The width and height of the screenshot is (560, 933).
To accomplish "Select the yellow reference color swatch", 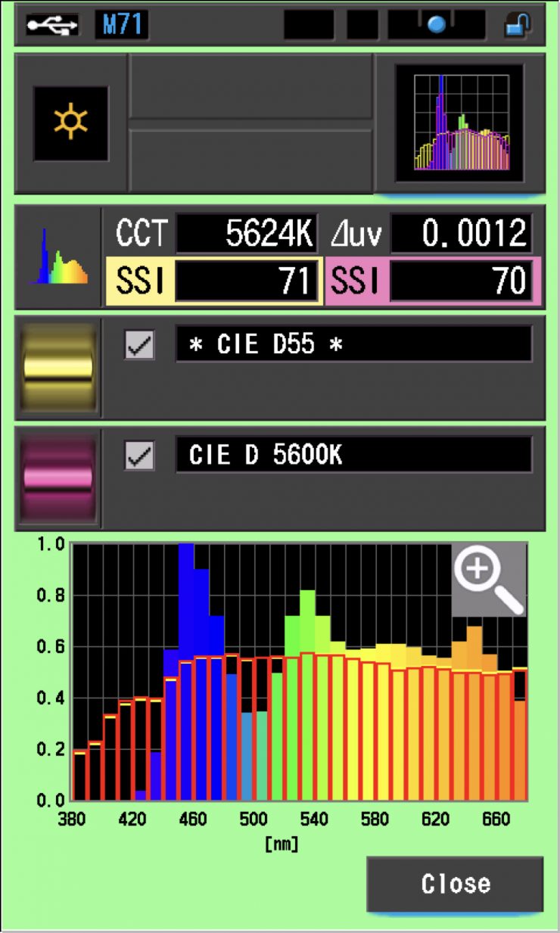I will click(x=58, y=368).
